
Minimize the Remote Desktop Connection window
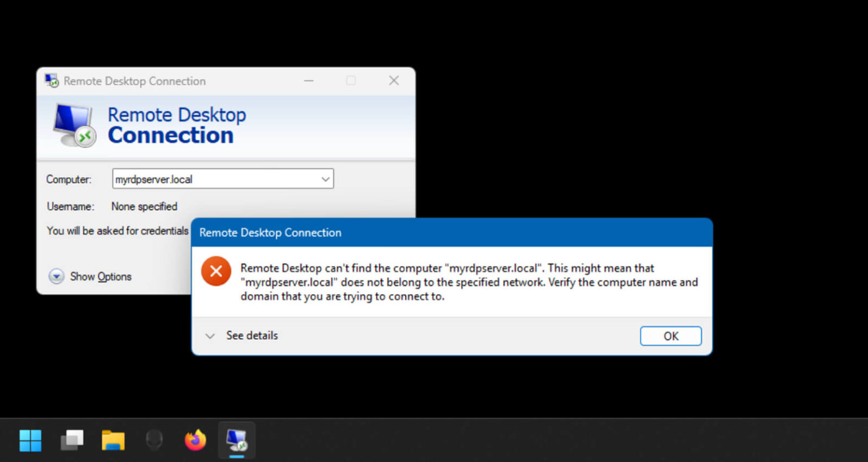[x=309, y=81]
